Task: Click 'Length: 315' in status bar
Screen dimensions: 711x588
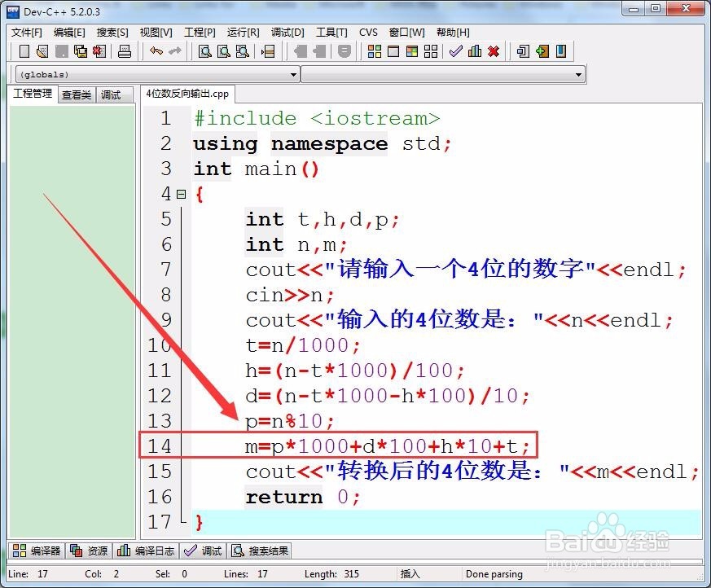Action: 331,574
